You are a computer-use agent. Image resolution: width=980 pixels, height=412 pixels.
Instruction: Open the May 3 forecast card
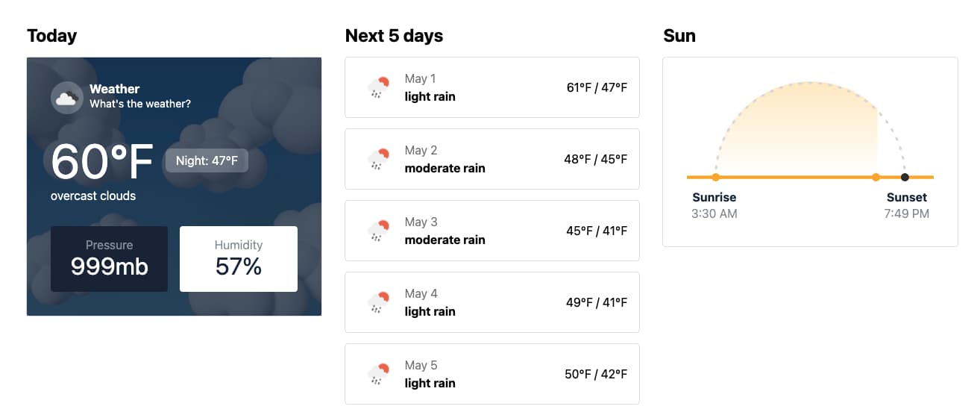pos(492,231)
